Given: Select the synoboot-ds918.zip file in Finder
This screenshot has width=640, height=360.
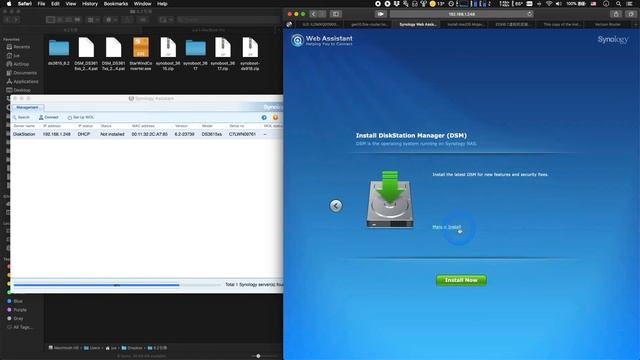Looking at the screenshot, I should 250,54.
